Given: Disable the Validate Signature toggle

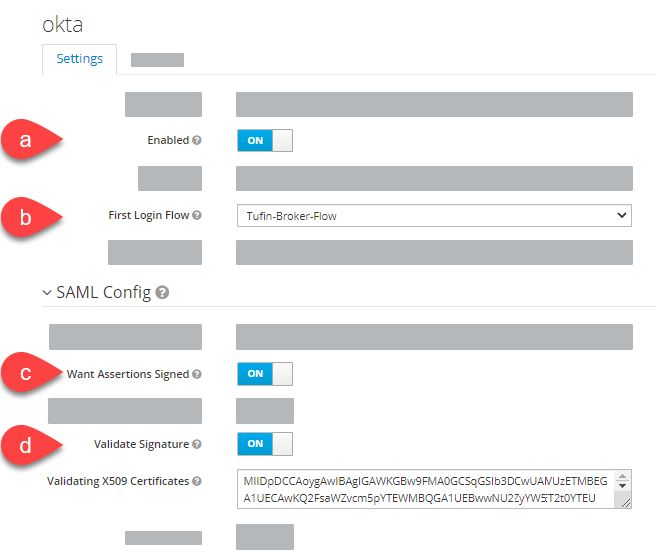Looking at the screenshot, I should pos(265,443).
